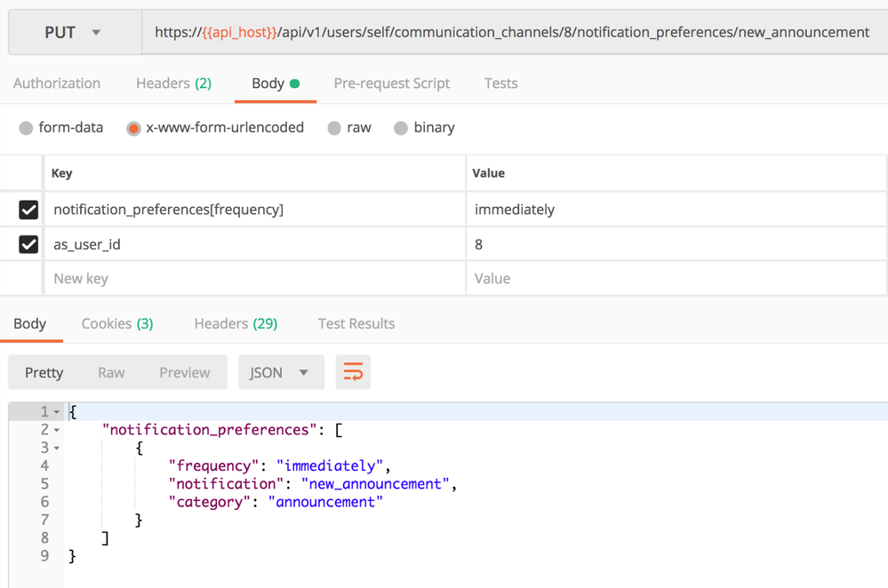The height and width of the screenshot is (588, 888).
Task: Collapse the JSON fold arrow on line 2
Action: (x=57, y=430)
